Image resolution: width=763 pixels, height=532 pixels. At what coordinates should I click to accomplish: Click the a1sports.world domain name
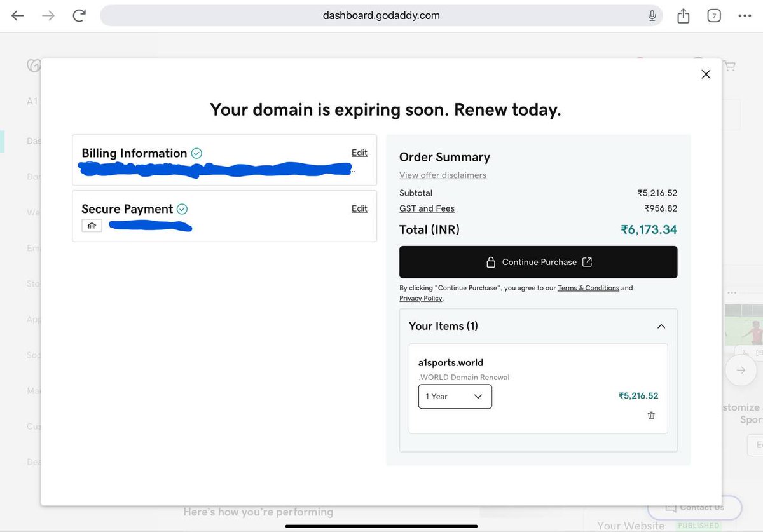pos(450,363)
